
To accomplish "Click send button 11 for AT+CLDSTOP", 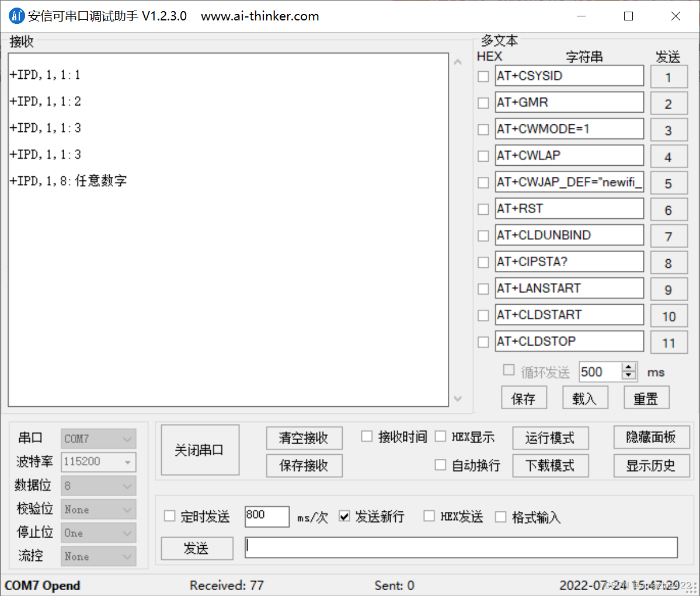I will (x=668, y=343).
